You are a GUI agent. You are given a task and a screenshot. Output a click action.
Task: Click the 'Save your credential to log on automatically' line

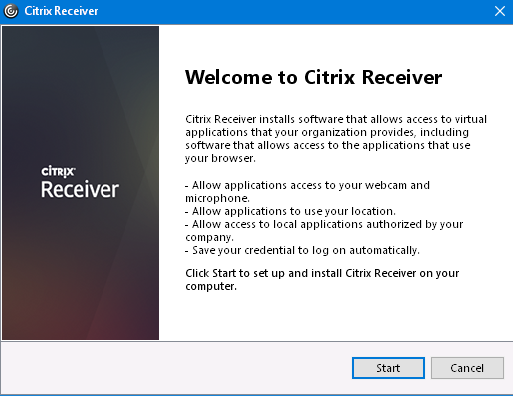(302, 250)
